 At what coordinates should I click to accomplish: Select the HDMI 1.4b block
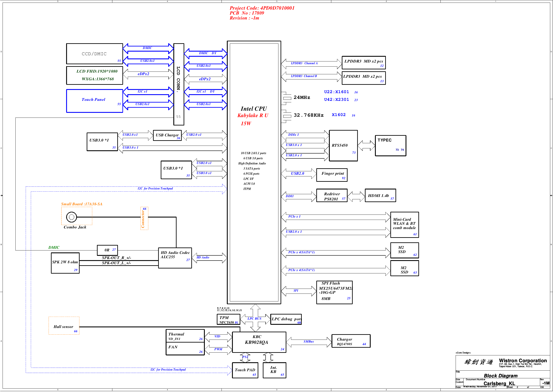[380, 195]
